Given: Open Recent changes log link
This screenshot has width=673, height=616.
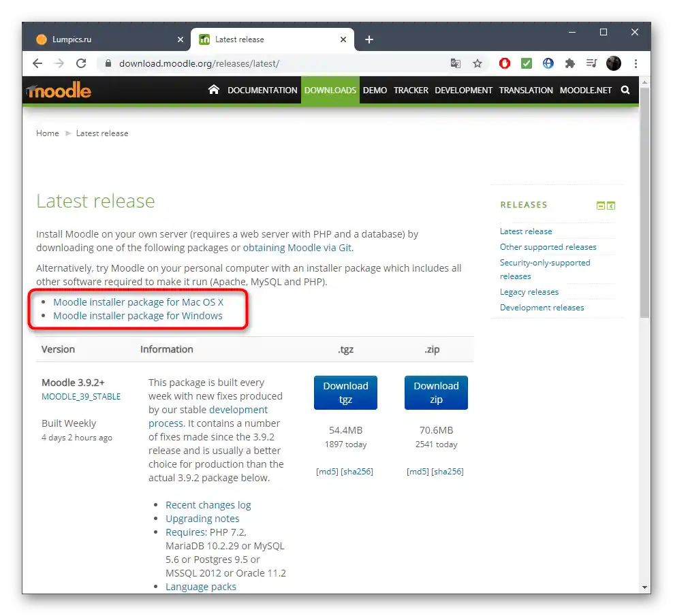Looking at the screenshot, I should point(208,505).
